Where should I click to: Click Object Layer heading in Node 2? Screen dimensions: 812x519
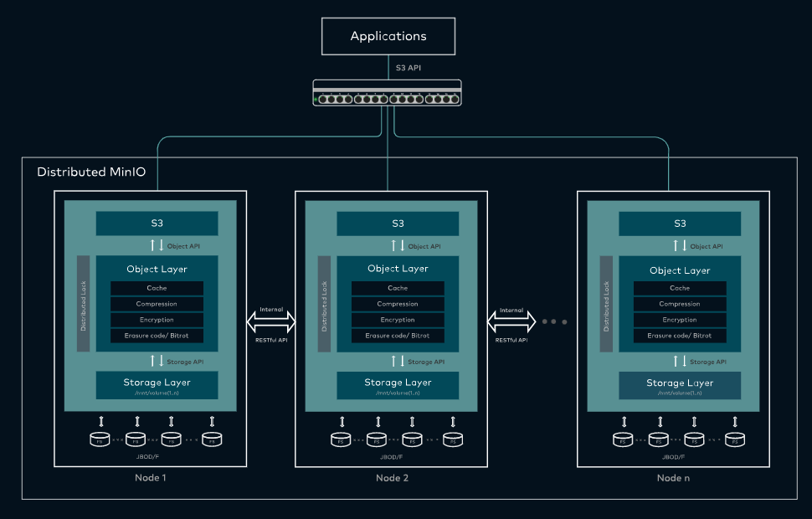(x=398, y=269)
